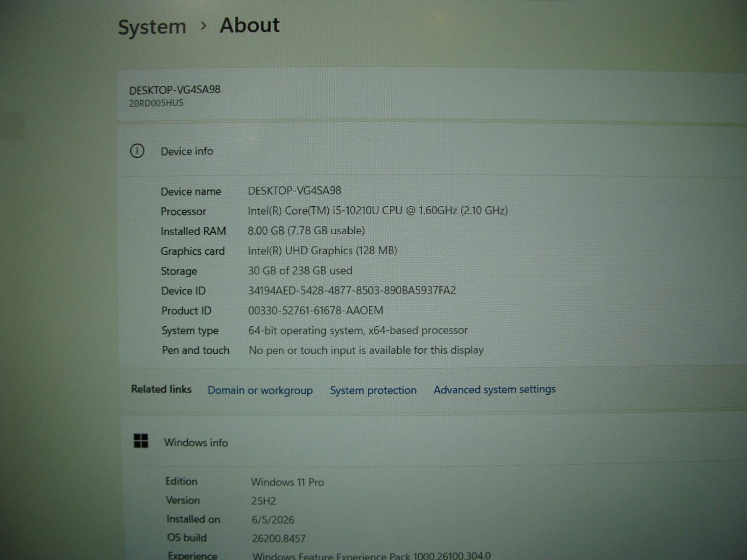Open Domain or workgroup link
The image size is (747, 560).
(260, 390)
